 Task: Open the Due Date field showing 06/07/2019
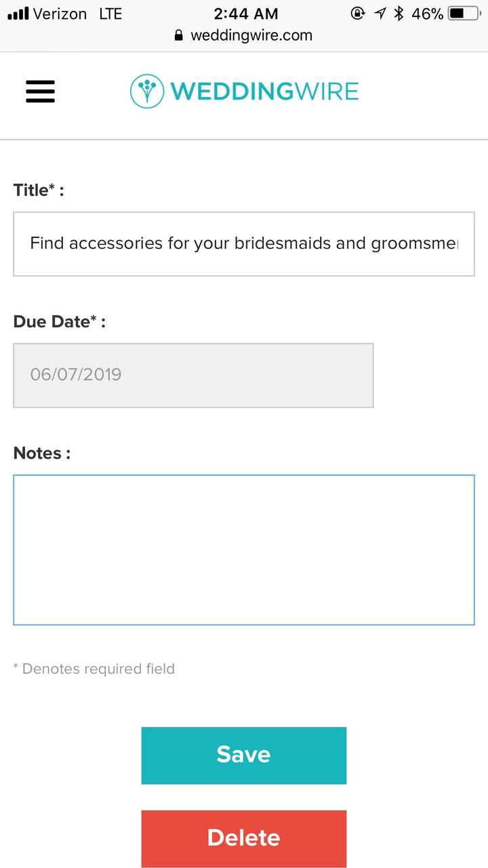[x=193, y=375]
